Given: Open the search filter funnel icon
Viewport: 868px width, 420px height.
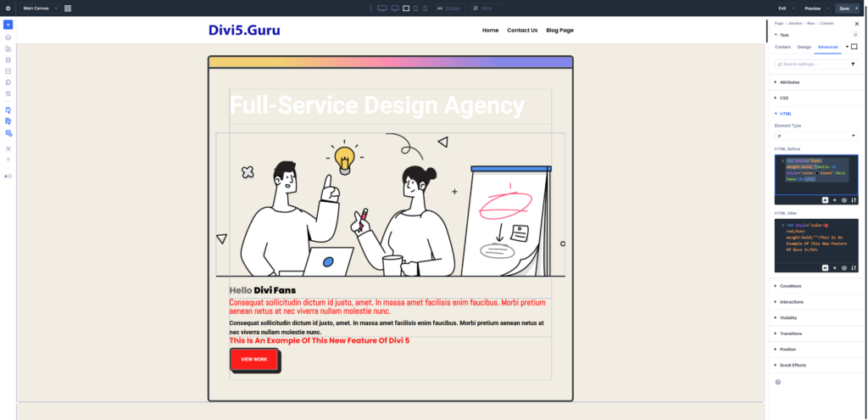Looking at the screenshot, I should (853, 64).
